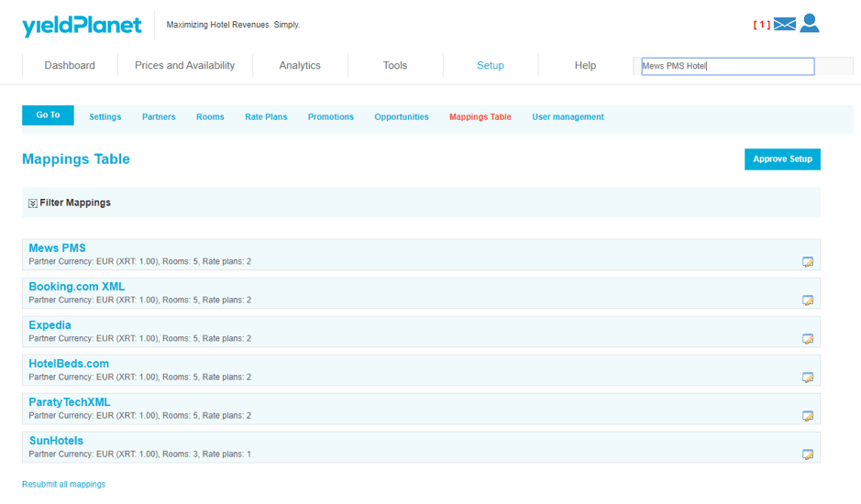This screenshot has height=504, width=861.
Task: Open the Analytics menu
Action: pyautogui.click(x=300, y=66)
